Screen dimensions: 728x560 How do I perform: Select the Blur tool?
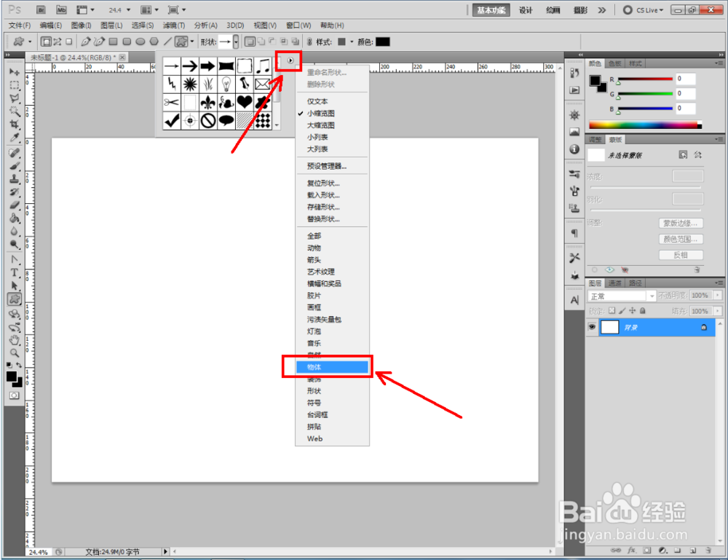[15, 231]
